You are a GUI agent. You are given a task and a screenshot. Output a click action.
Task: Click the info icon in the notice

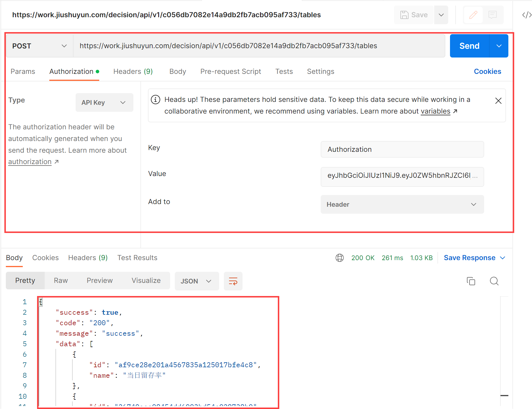click(x=155, y=100)
